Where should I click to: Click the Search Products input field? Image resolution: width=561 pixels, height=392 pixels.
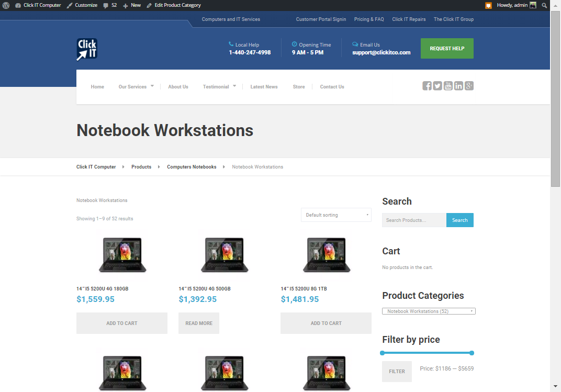(414, 220)
